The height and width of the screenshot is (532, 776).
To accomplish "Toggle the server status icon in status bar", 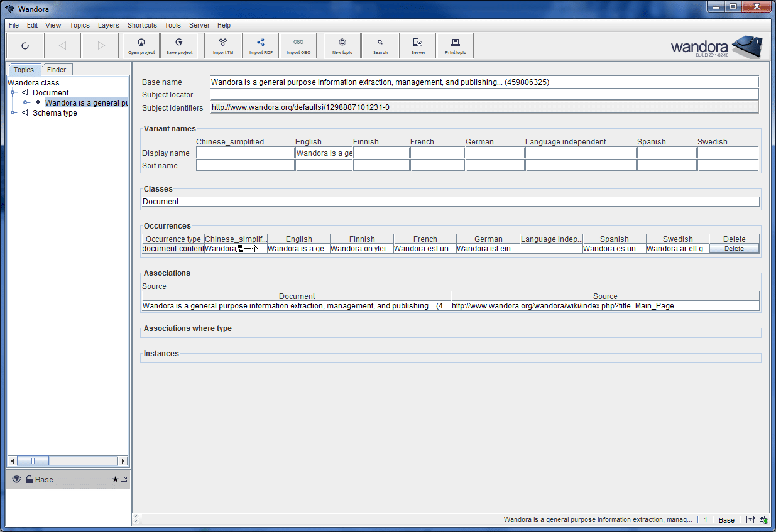I will (x=763, y=520).
